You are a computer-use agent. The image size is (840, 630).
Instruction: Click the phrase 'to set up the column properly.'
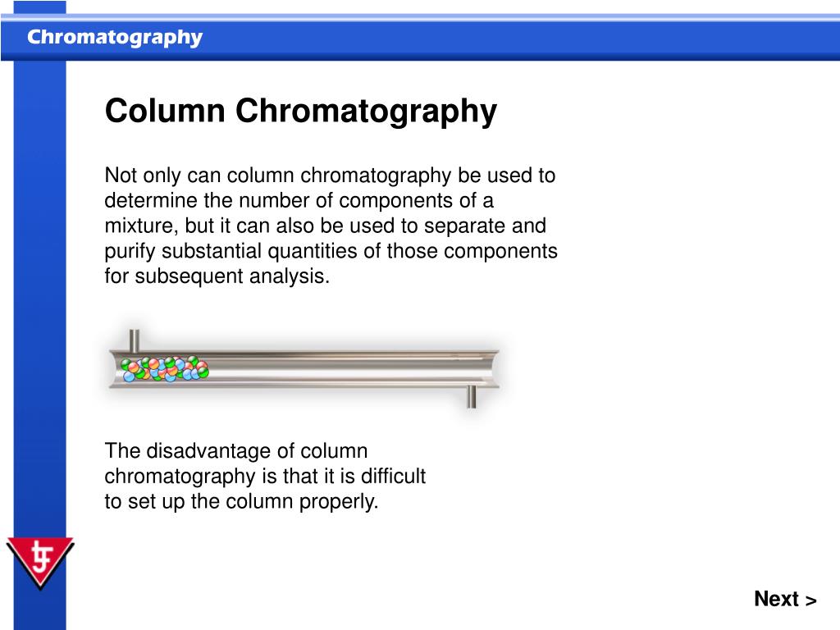click(241, 502)
